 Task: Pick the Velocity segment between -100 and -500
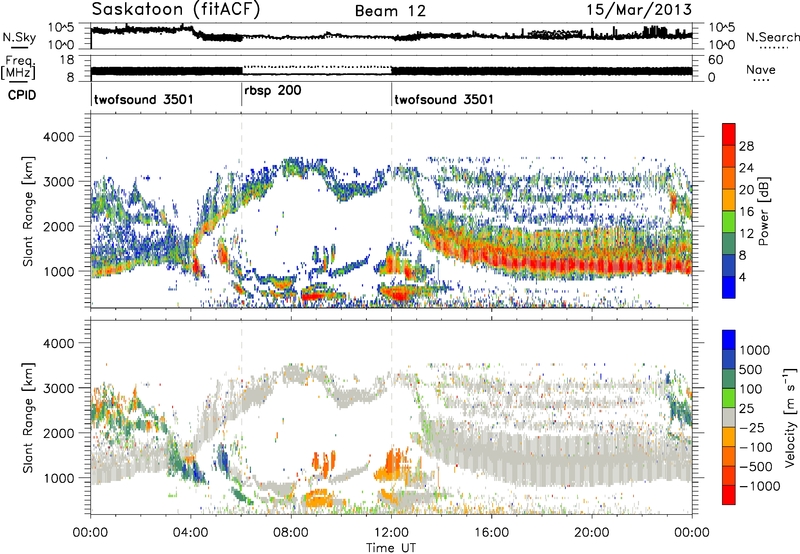[729, 456]
